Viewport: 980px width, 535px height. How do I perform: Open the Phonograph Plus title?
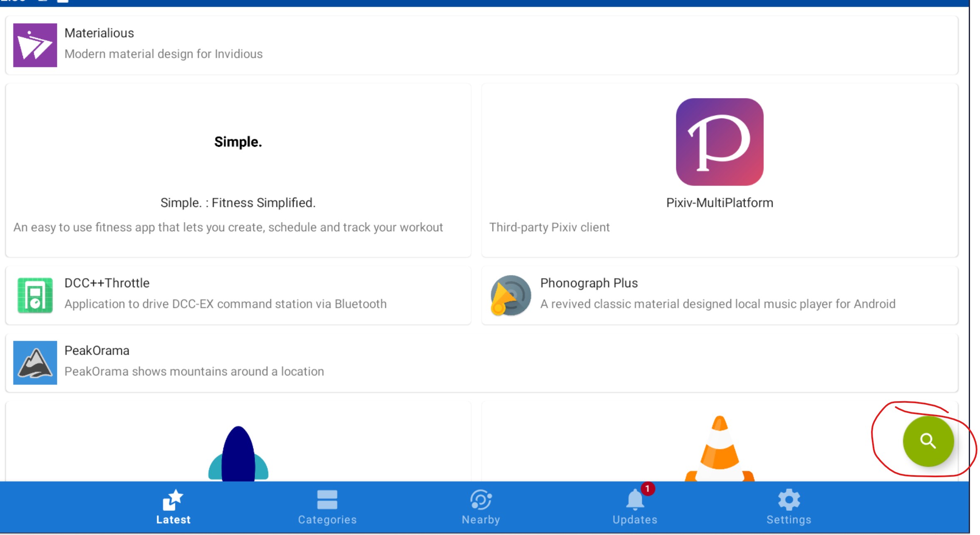(x=589, y=283)
